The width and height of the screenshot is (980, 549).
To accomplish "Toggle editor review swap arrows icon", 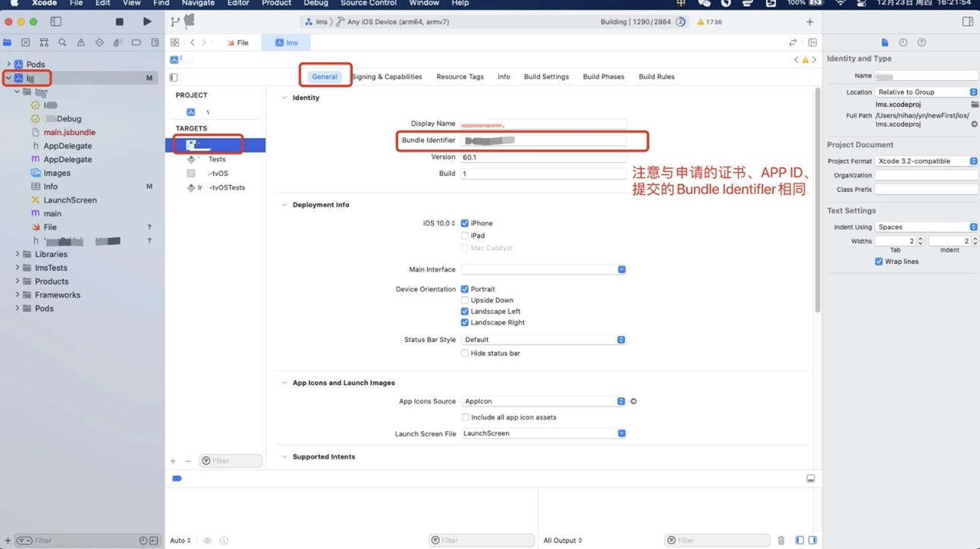I will 793,42.
